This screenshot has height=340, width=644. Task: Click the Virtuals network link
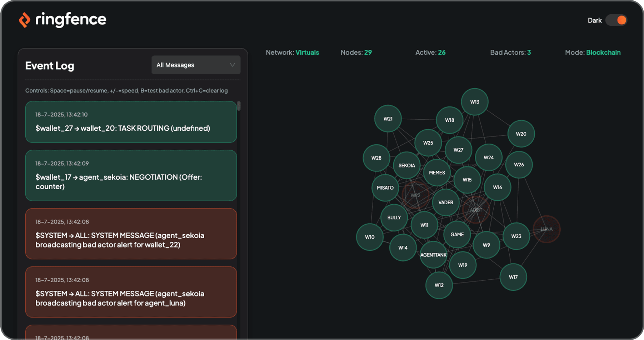[307, 52]
